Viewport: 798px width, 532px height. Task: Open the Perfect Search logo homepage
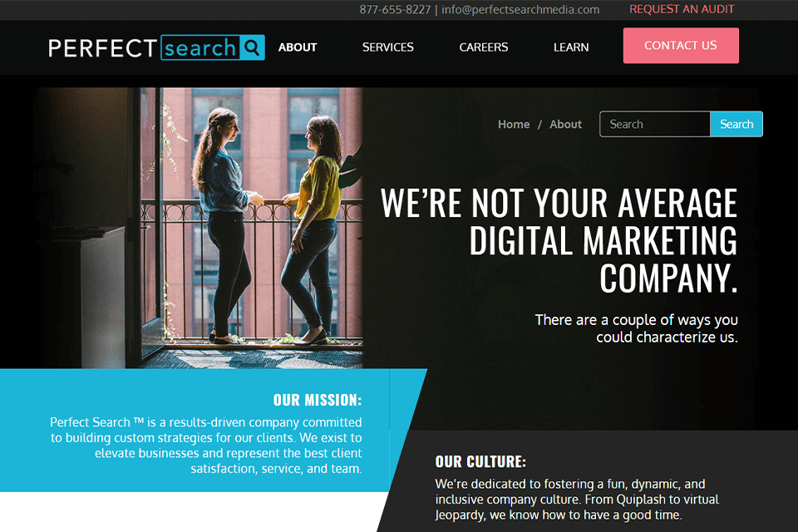(156, 48)
